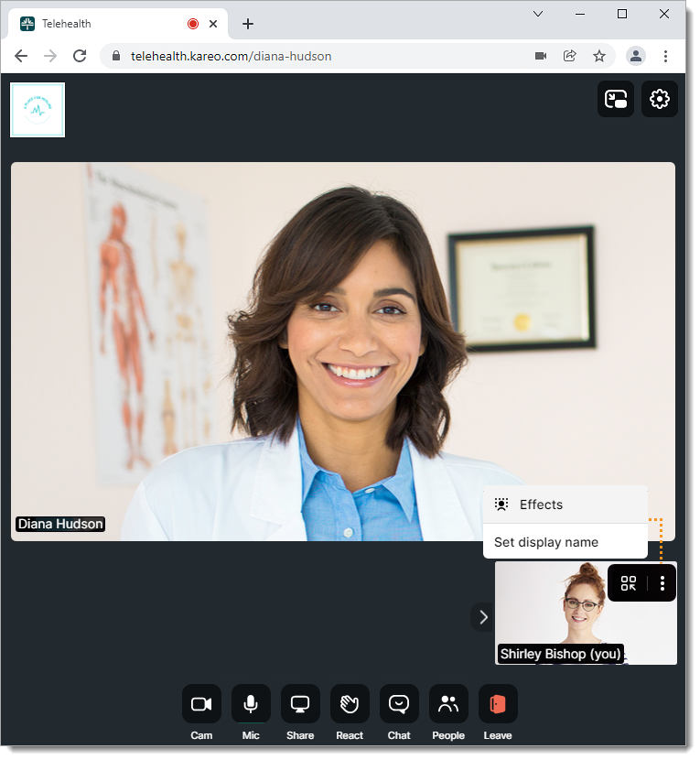Screen dimensions: 700x760
Task: Bookmark this page with the star icon
Action: (599, 56)
